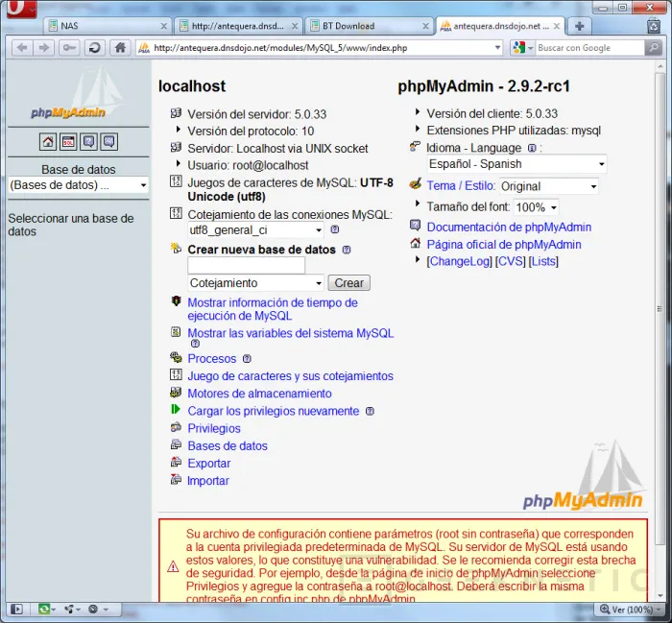Screen dimensions: 672x623
Task: Open Documentación de phpMyAdmin link
Action: (x=509, y=228)
